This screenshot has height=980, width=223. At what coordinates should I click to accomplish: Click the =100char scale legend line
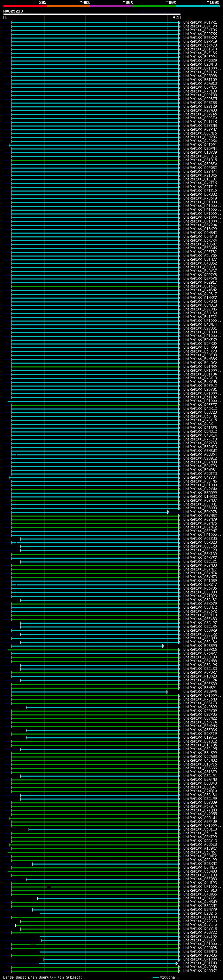(x=155, y=977)
